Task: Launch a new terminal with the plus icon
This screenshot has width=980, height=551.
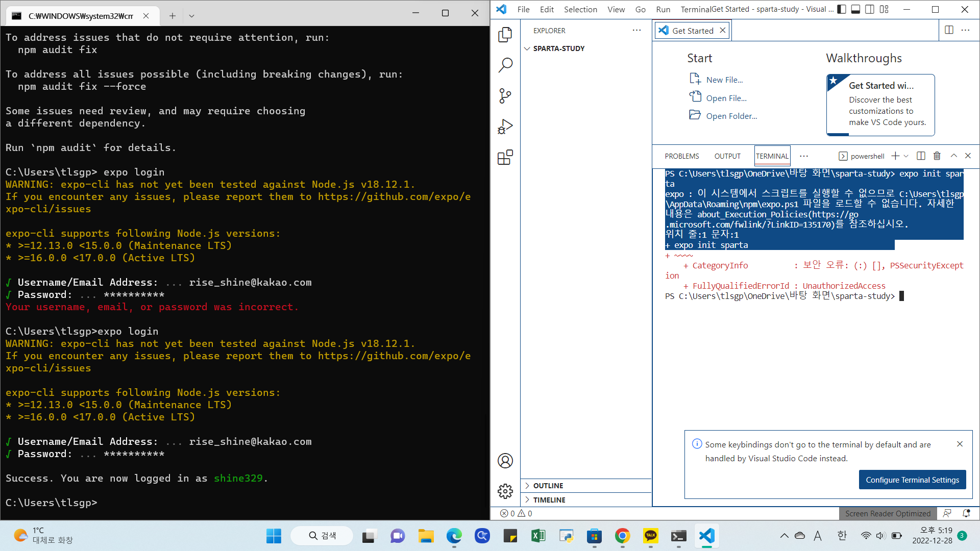Action: (x=895, y=156)
